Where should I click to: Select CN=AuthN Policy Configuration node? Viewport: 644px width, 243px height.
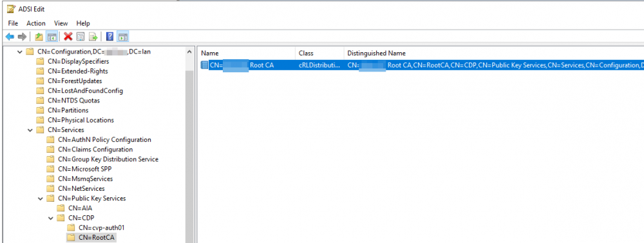tap(104, 140)
